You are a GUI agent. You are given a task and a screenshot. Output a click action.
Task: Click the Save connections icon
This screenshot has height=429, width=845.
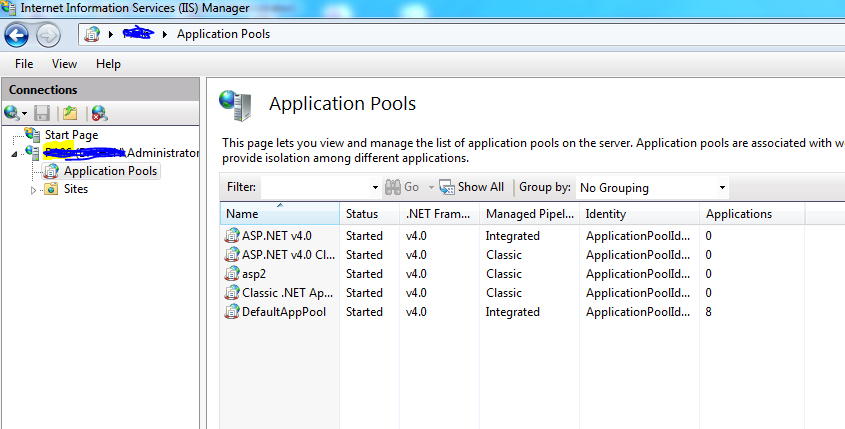point(42,113)
